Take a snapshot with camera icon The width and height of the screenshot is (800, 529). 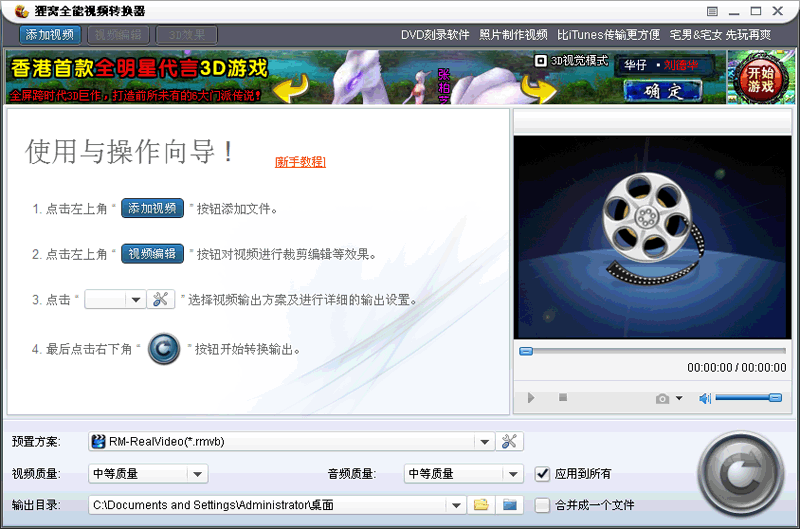pos(662,398)
